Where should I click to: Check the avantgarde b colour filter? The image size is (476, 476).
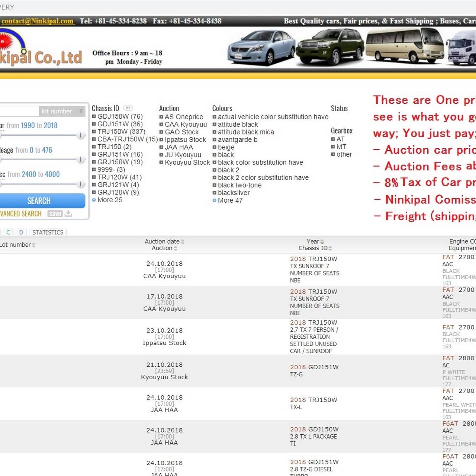pyautogui.click(x=215, y=139)
